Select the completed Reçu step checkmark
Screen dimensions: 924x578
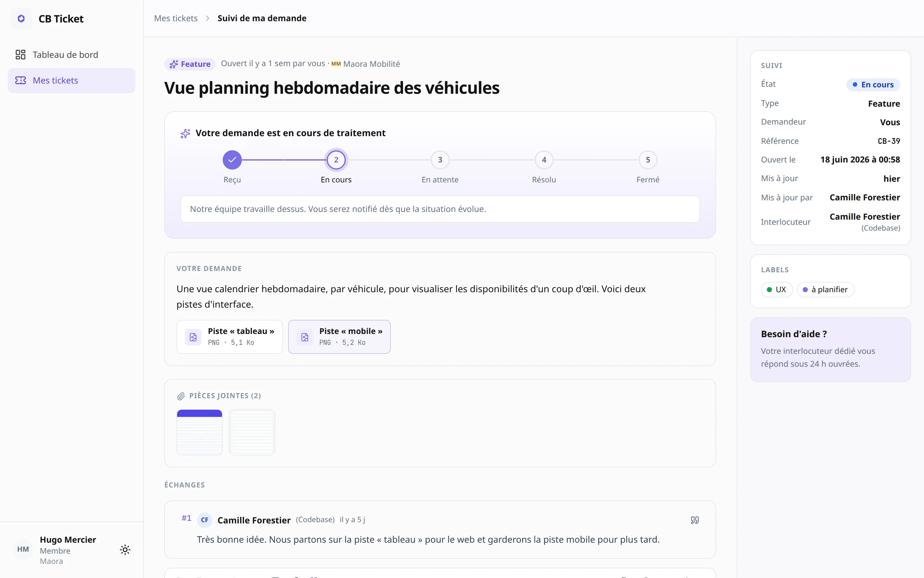[232, 160]
